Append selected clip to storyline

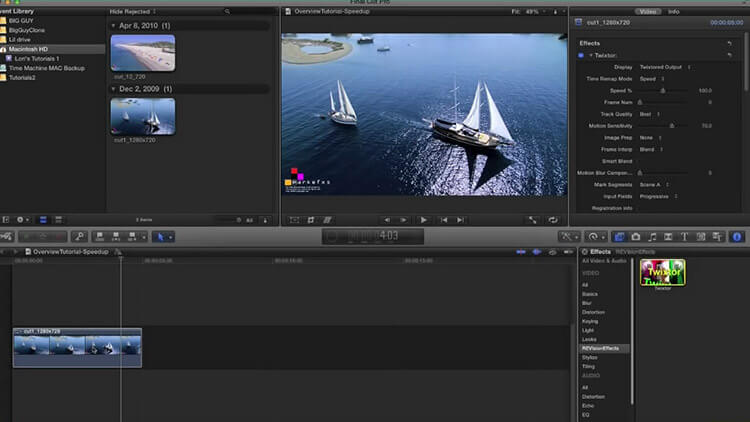point(132,236)
